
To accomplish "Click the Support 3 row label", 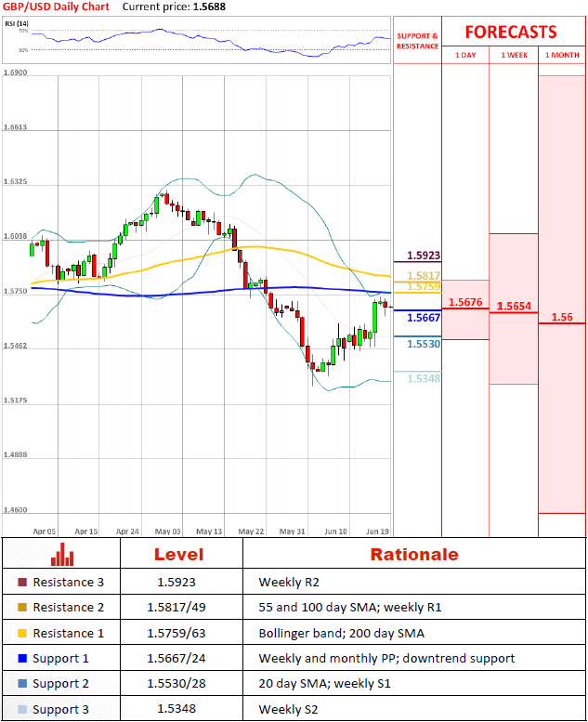I will (x=60, y=710).
